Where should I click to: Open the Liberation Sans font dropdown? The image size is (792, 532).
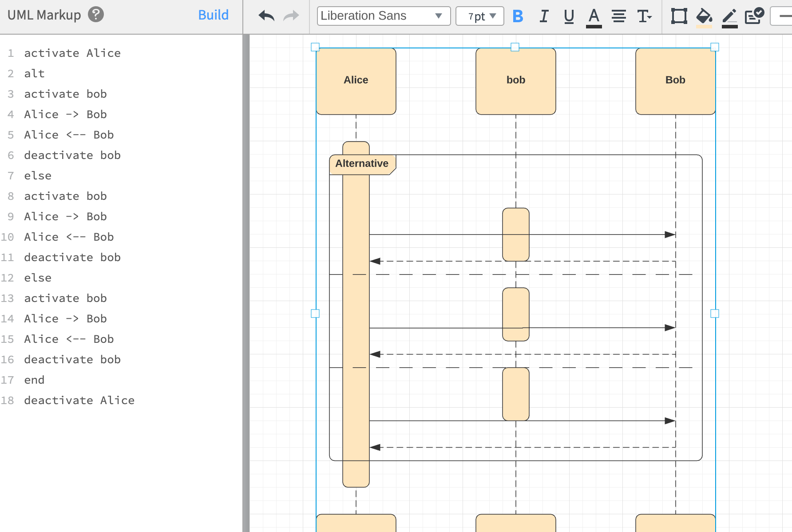pos(384,16)
